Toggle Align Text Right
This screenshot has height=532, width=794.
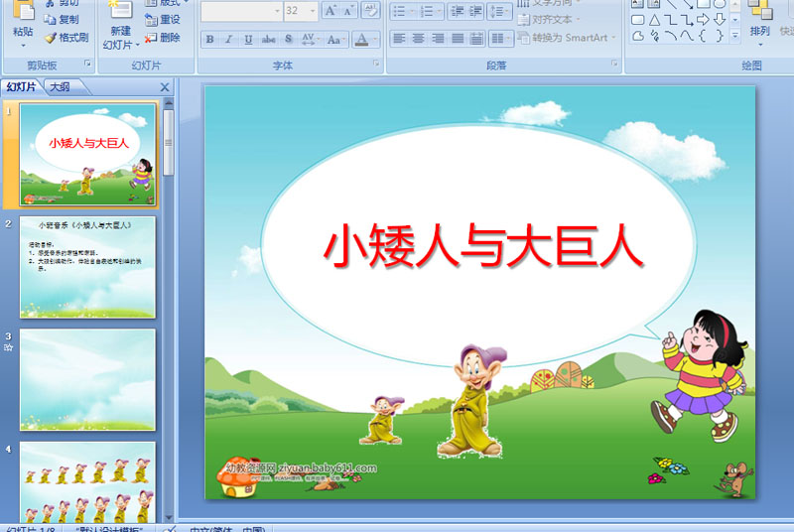[x=438, y=38]
